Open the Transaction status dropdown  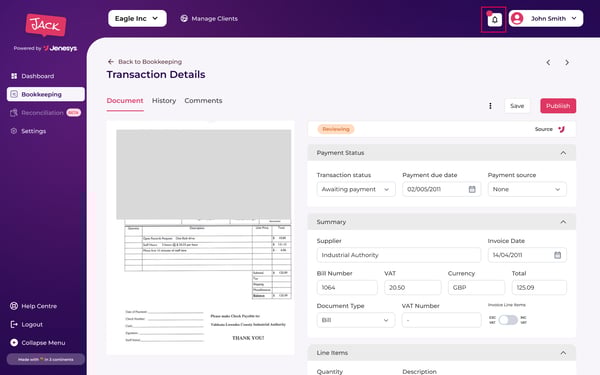356,189
